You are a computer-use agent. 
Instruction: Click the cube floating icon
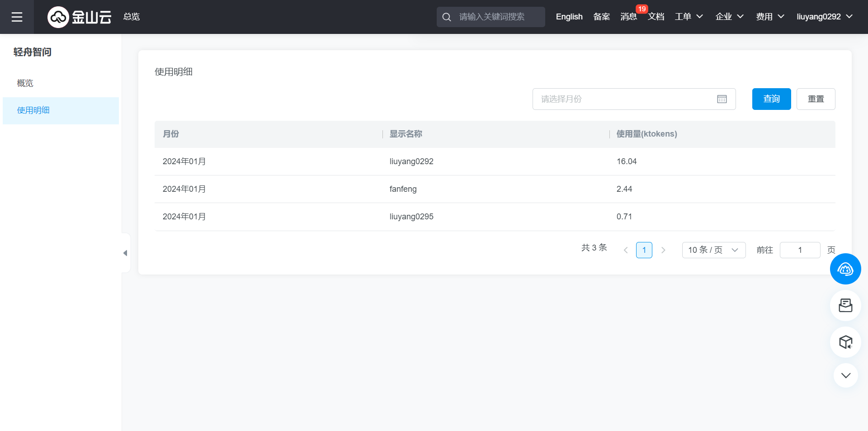[845, 342]
